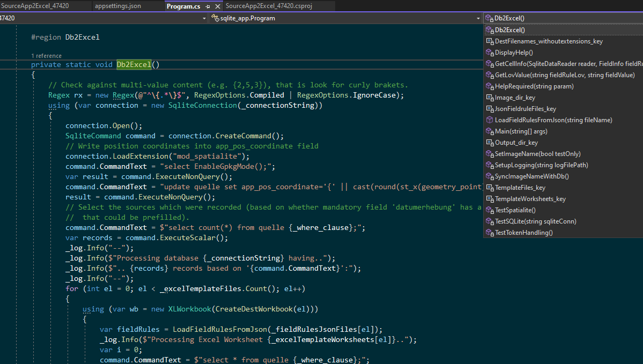Click the property icon beside TemplateFiles_key
The width and height of the screenshot is (643, 364).
489,188
